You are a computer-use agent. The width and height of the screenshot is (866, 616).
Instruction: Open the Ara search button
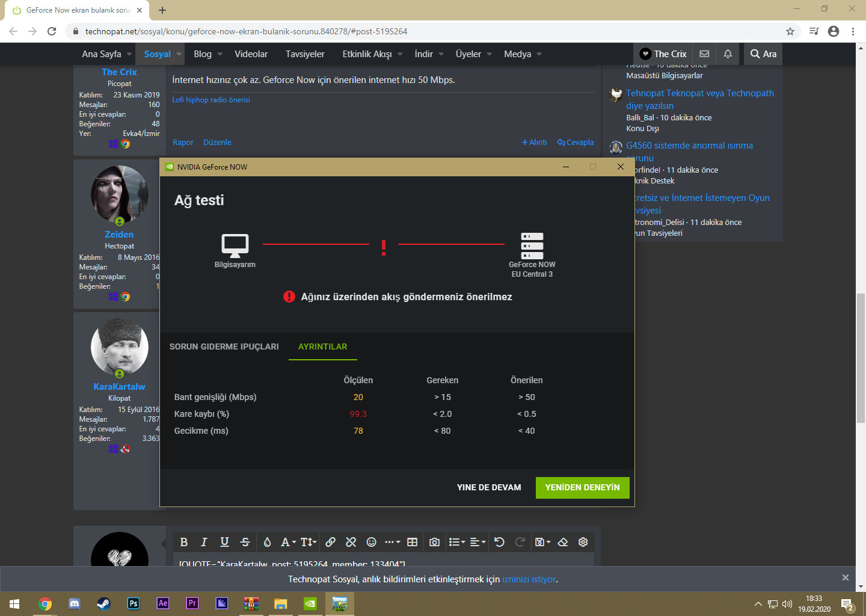[x=763, y=54]
